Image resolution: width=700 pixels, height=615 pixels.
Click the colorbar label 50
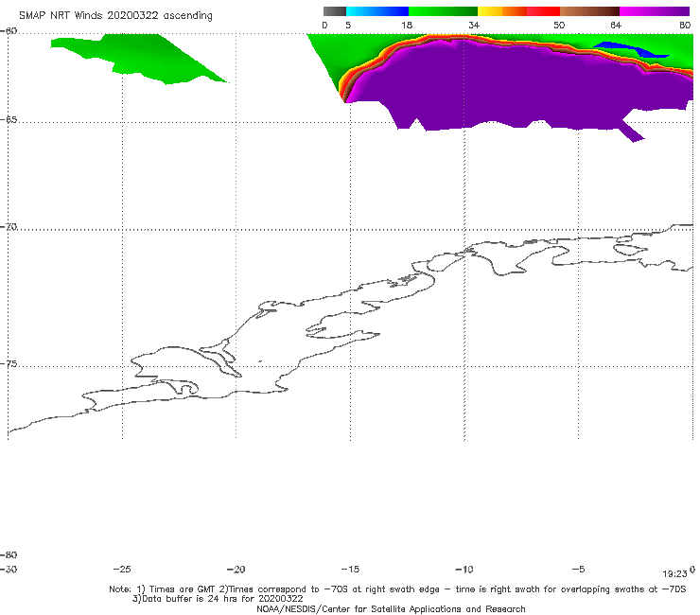tap(559, 25)
